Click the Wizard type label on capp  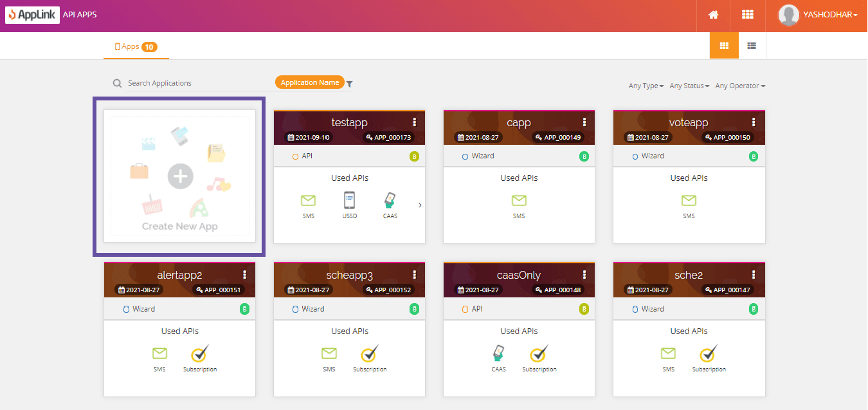(x=483, y=156)
